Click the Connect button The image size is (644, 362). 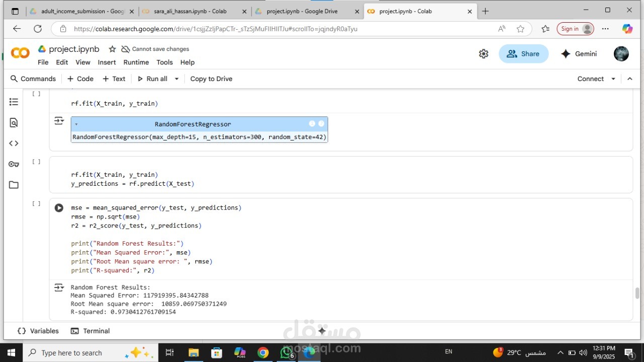coord(590,79)
